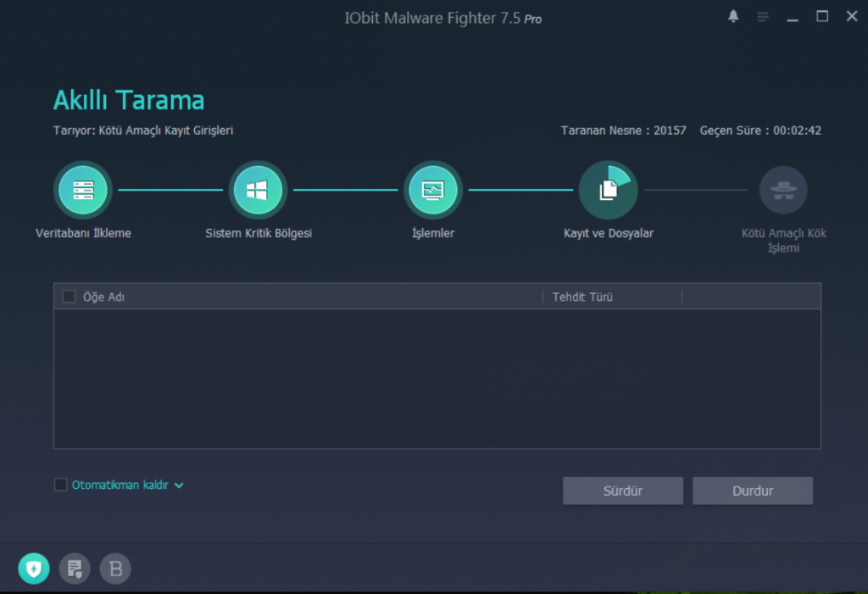Click the Sistem Kritik Bölgesi label
Screen dimensions: 868x594
click(x=259, y=233)
